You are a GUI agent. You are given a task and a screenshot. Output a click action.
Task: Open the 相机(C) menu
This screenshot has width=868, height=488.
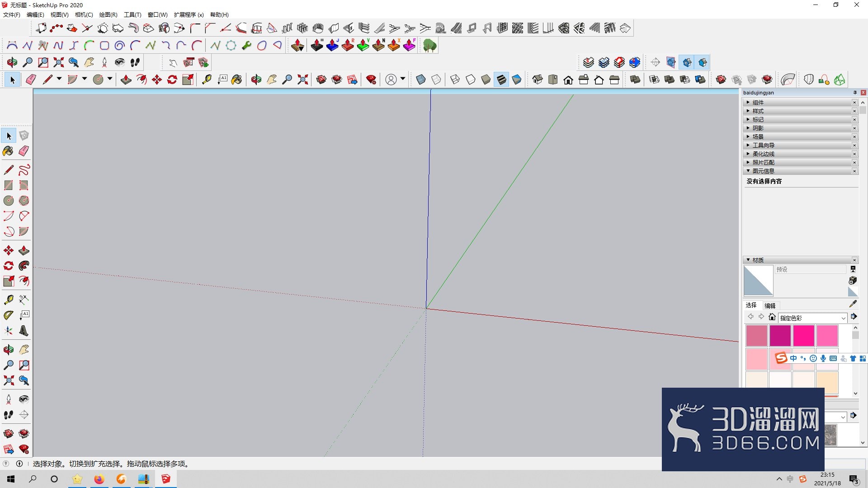tap(84, 15)
